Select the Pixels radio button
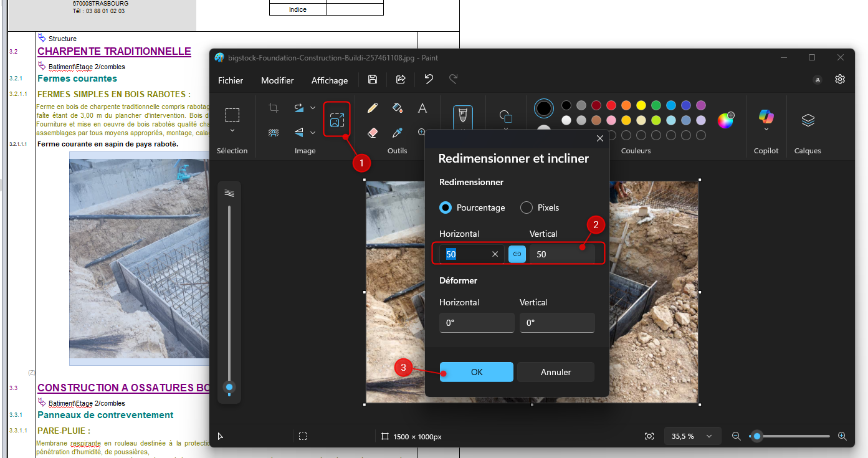 pyautogui.click(x=527, y=208)
